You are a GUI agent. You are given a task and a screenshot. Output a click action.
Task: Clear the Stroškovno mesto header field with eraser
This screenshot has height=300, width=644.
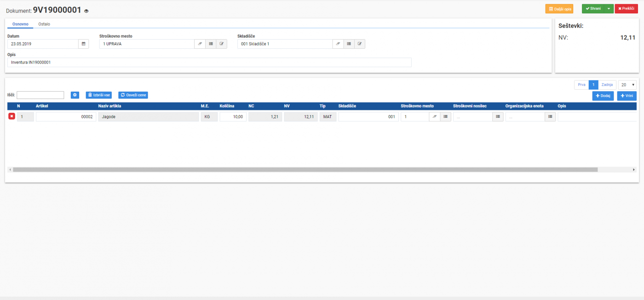[200, 44]
